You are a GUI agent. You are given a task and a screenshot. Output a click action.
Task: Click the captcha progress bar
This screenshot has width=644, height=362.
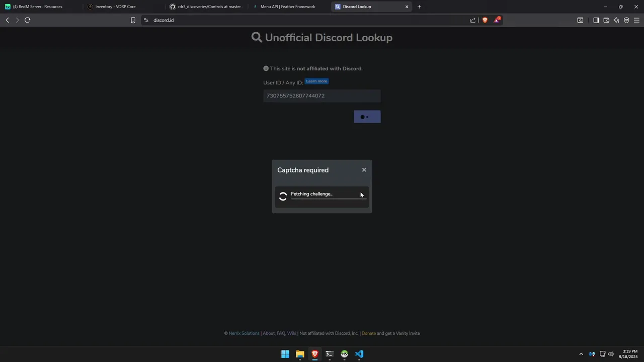[x=329, y=199]
